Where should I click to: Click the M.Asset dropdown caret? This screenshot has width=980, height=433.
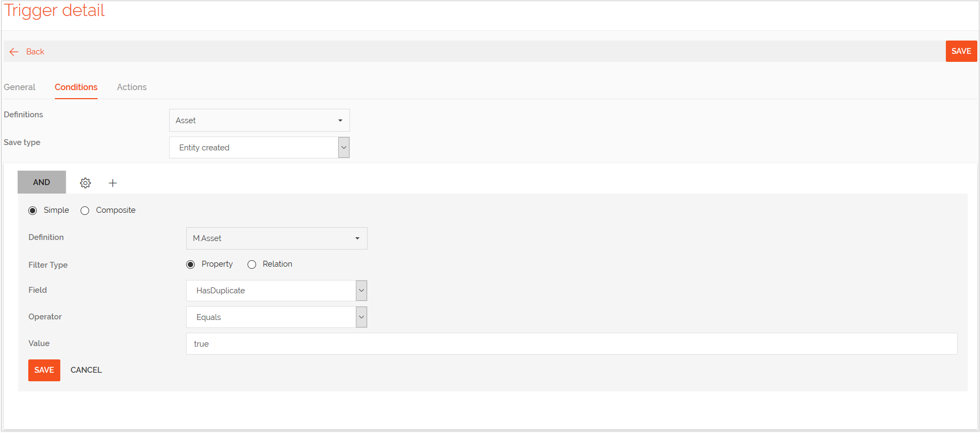click(x=357, y=238)
